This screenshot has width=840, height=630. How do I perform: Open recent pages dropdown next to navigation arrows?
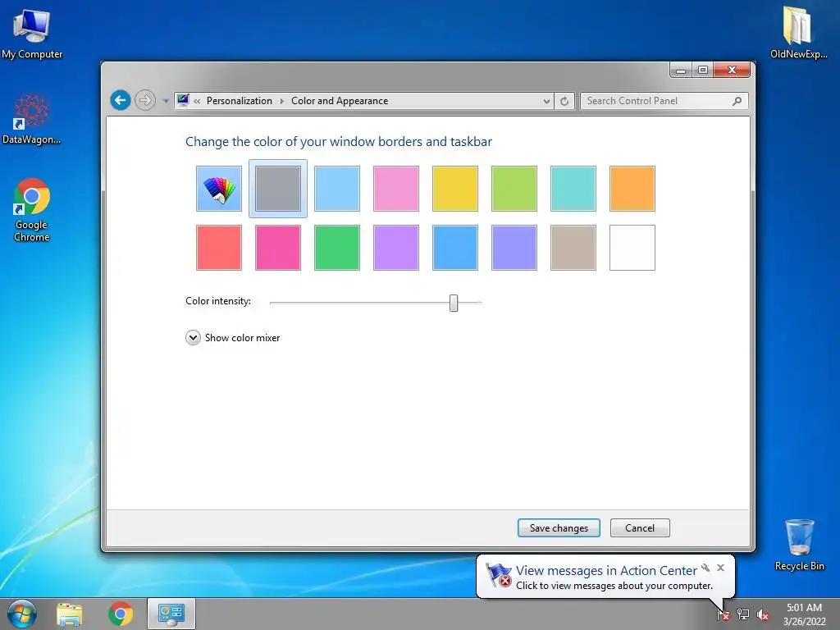click(166, 101)
